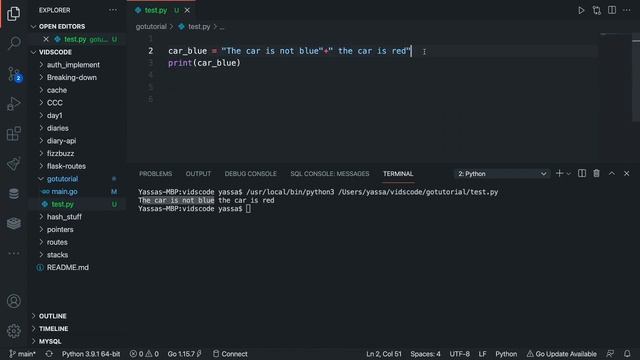Open test.py in the file tree
The image size is (640, 360).
click(x=62, y=204)
